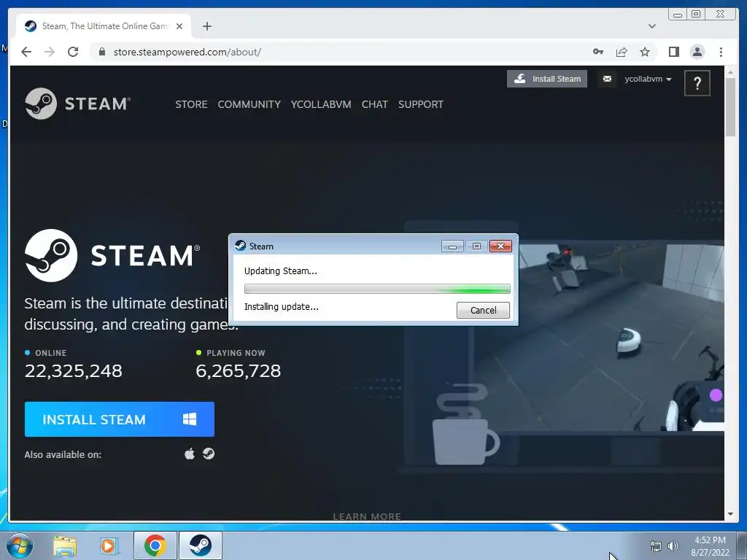747x560 pixels.
Task: Reload the Steam about page
Action: coord(73,52)
